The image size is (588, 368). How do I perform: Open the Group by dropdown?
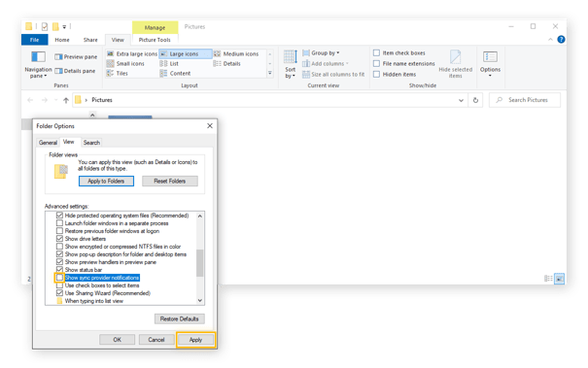click(321, 52)
